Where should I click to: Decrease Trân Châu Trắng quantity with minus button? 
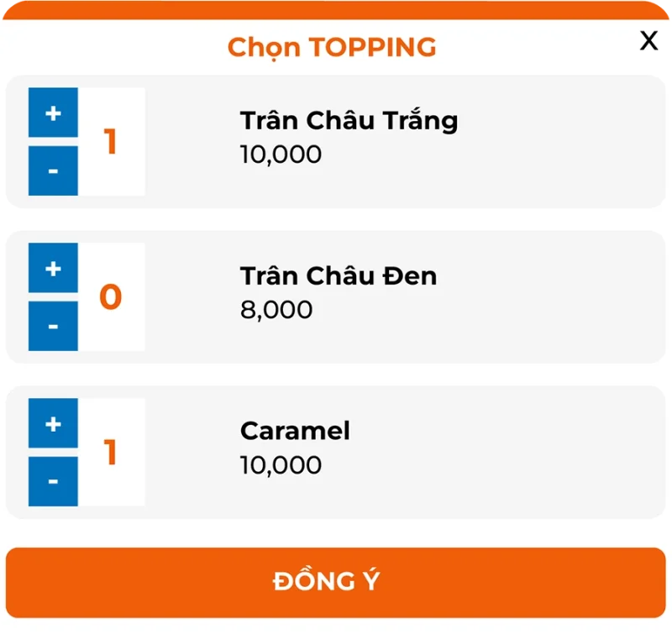tap(53, 170)
